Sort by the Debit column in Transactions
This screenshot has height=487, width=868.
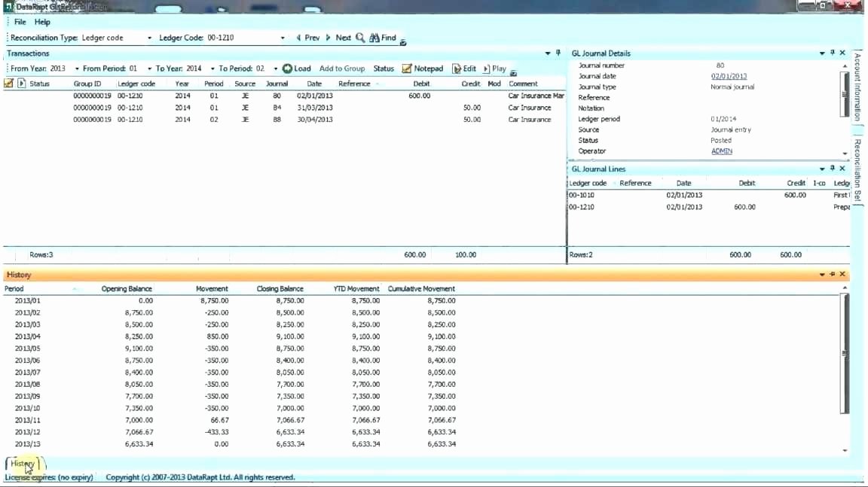(x=421, y=84)
